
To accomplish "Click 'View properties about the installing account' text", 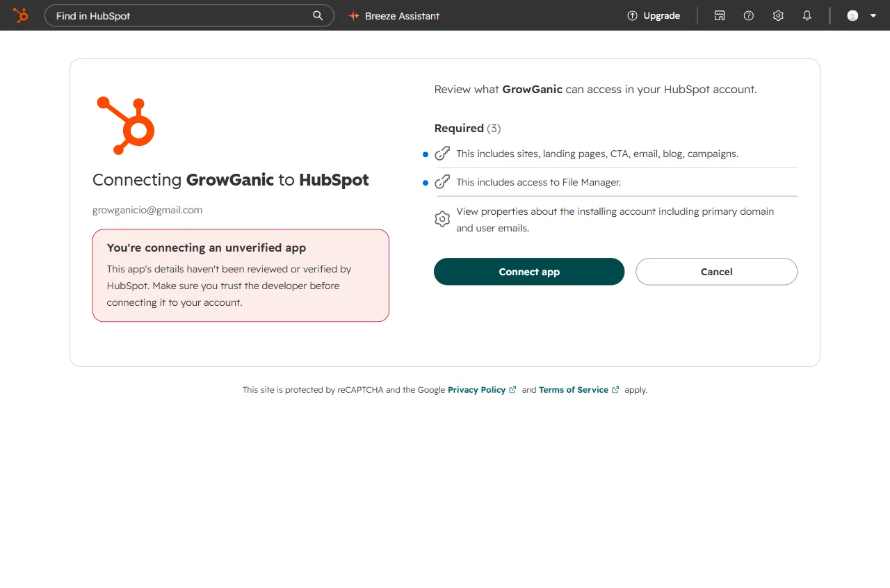I will point(615,220).
